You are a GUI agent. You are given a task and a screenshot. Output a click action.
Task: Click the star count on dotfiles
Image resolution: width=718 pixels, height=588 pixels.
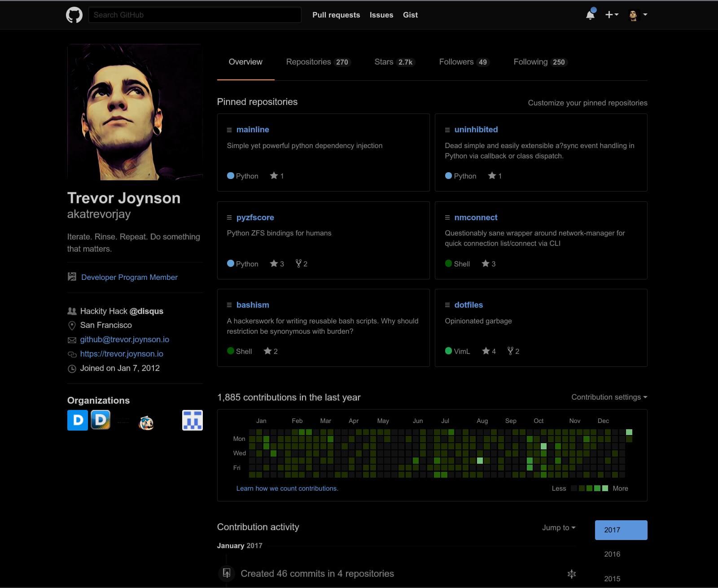pyautogui.click(x=489, y=351)
